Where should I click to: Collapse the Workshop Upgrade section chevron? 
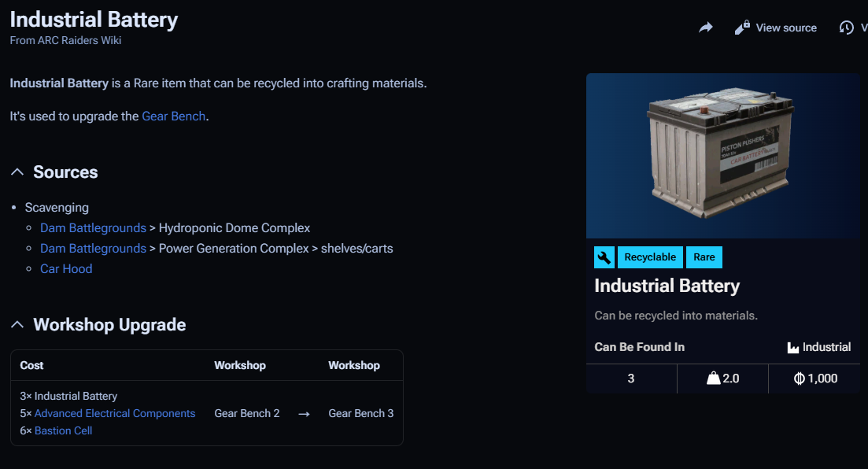pos(17,325)
